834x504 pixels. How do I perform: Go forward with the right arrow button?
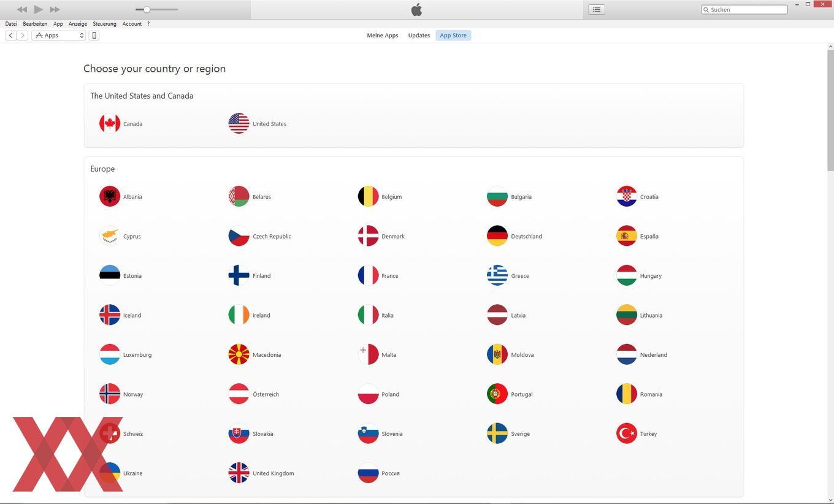[x=22, y=36]
